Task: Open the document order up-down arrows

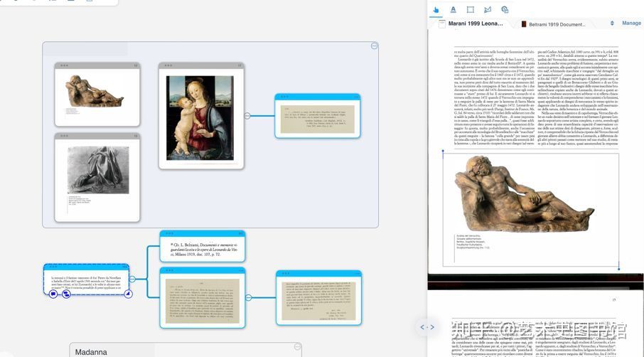Action: 612,23
